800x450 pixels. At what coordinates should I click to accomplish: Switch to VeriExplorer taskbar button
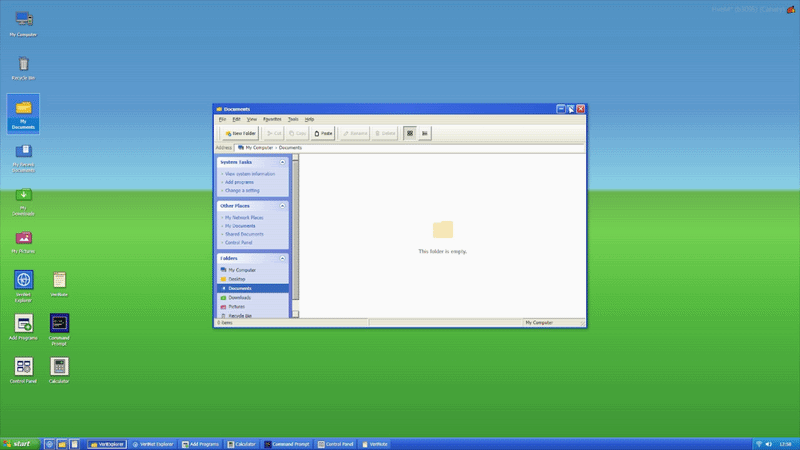pyautogui.click(x=107, y=444)
